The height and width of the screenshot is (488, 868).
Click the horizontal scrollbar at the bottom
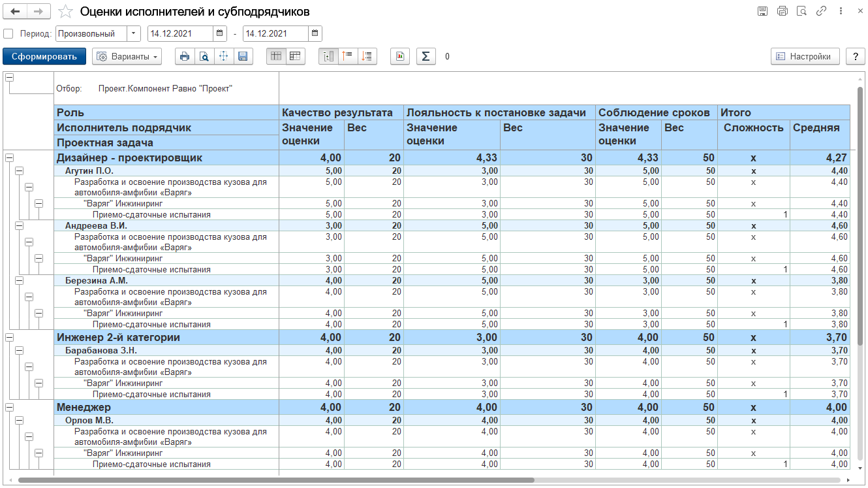(x=275, y=480)
